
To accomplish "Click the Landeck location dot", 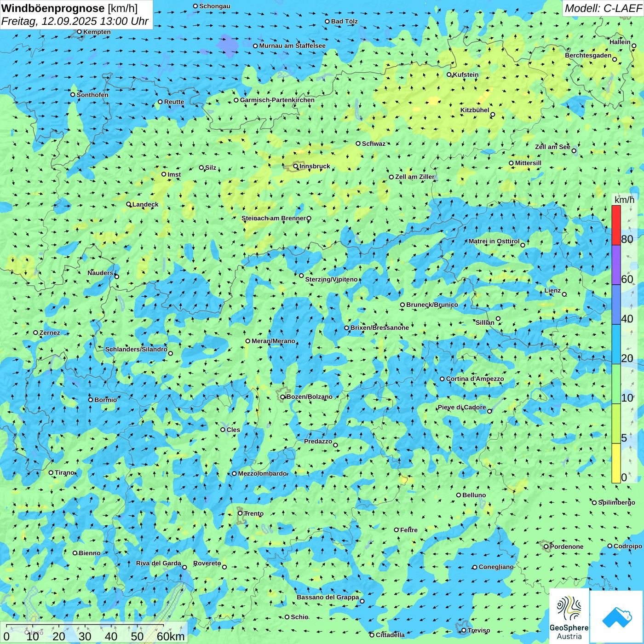I will [x=129, y=204].
